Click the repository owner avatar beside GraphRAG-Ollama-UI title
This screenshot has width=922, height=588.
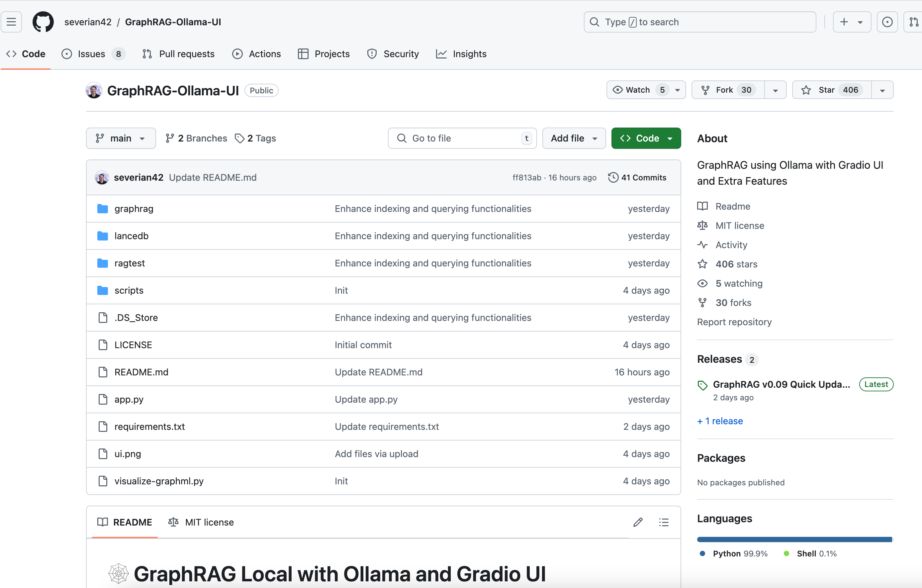pos(94,90)
